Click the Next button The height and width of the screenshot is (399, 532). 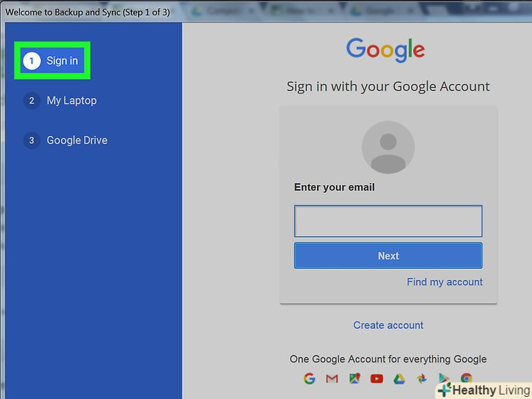pos(388,256)
